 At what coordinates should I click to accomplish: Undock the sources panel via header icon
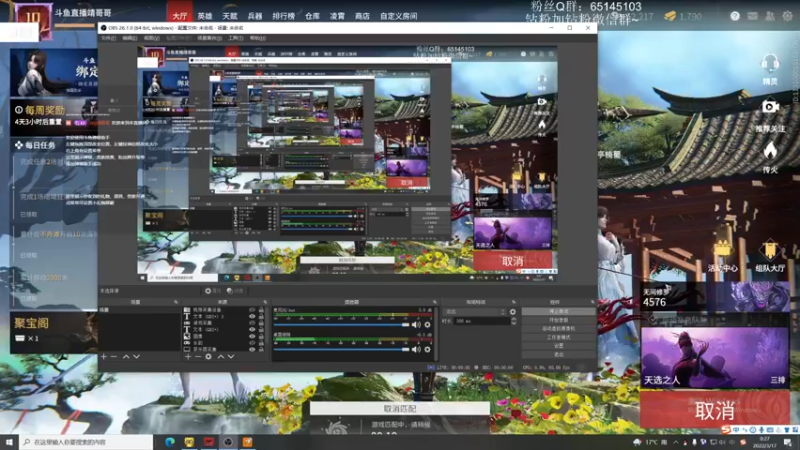(265, 302)
